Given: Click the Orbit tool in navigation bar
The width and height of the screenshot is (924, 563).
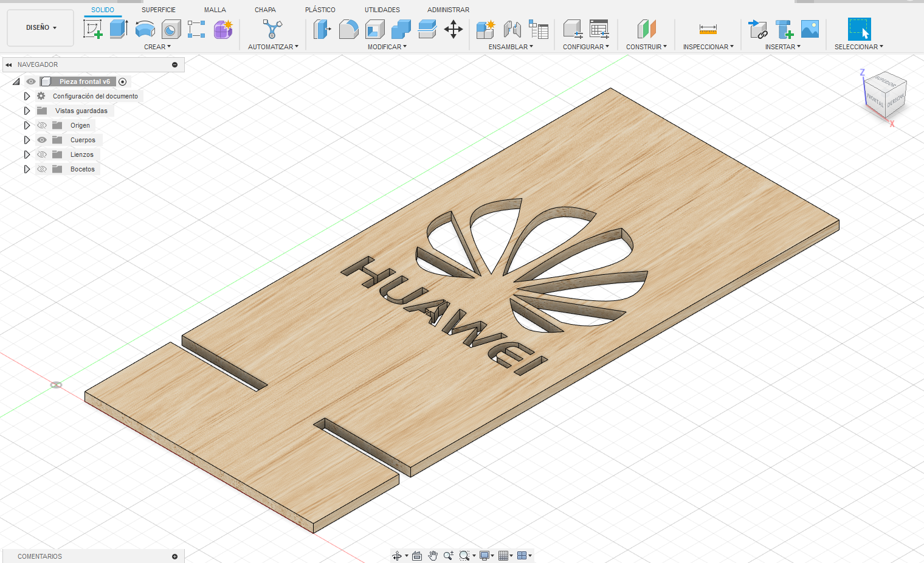Looking at the screenshot, I should click(397, 556).
